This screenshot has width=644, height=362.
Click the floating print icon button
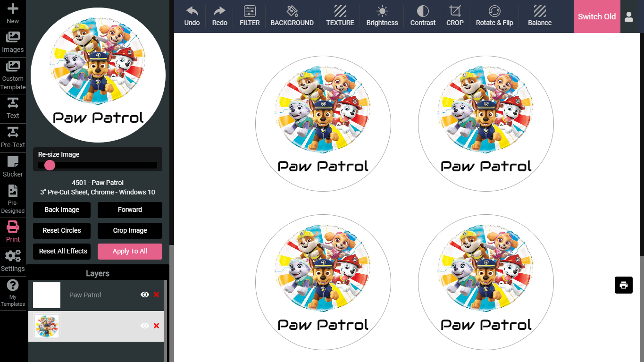[623, 285]
